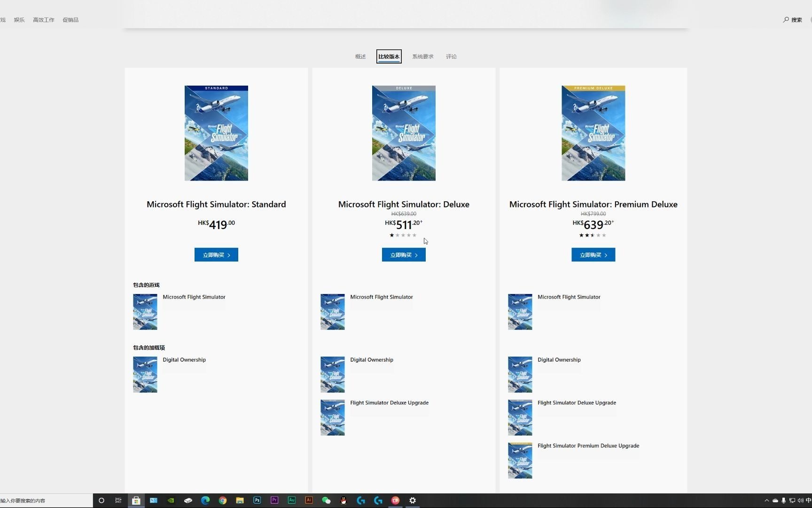812x508 pixels.
Task: Click the Premium Deluxe price HK$639.20
Action: [593, 225]
